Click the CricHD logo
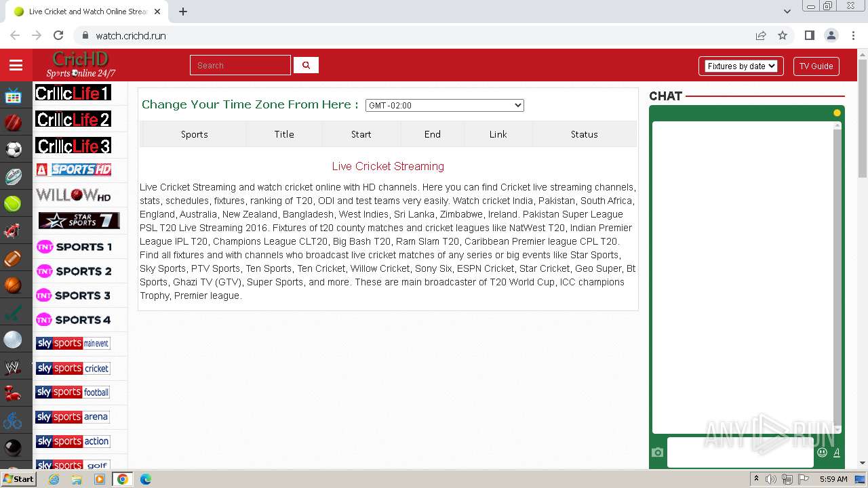The width and height of the screenshot is (868, 488). (81, 65)
